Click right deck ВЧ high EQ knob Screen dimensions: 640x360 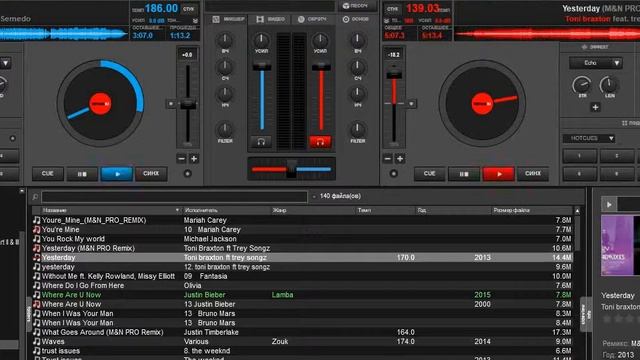click(358, 40)
